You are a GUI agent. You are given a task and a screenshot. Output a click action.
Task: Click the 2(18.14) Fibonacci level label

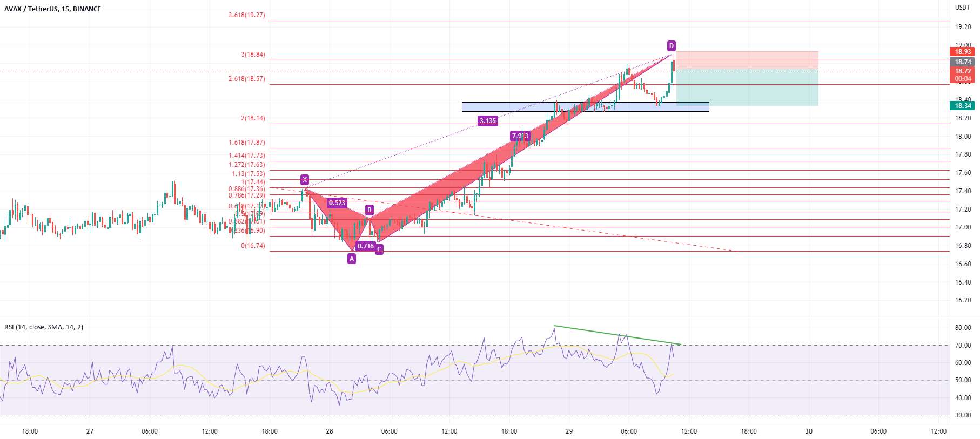click(253, 118)
